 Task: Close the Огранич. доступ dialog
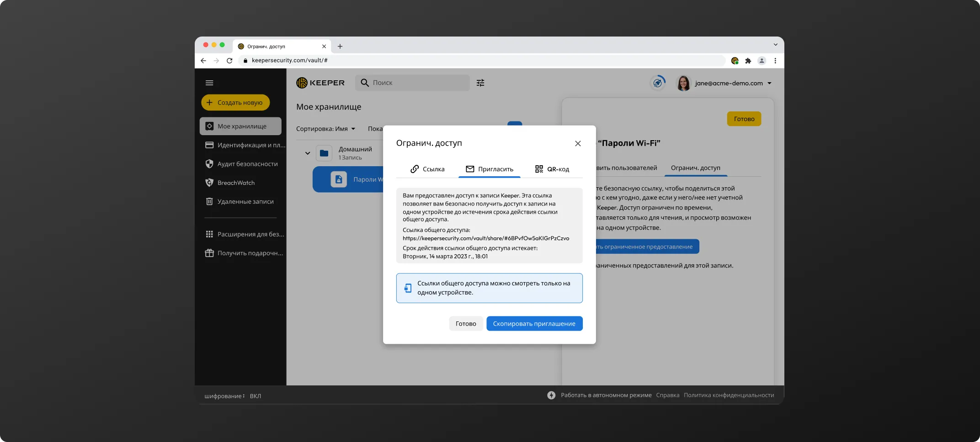pyautogui.click(x=578, y=143)
